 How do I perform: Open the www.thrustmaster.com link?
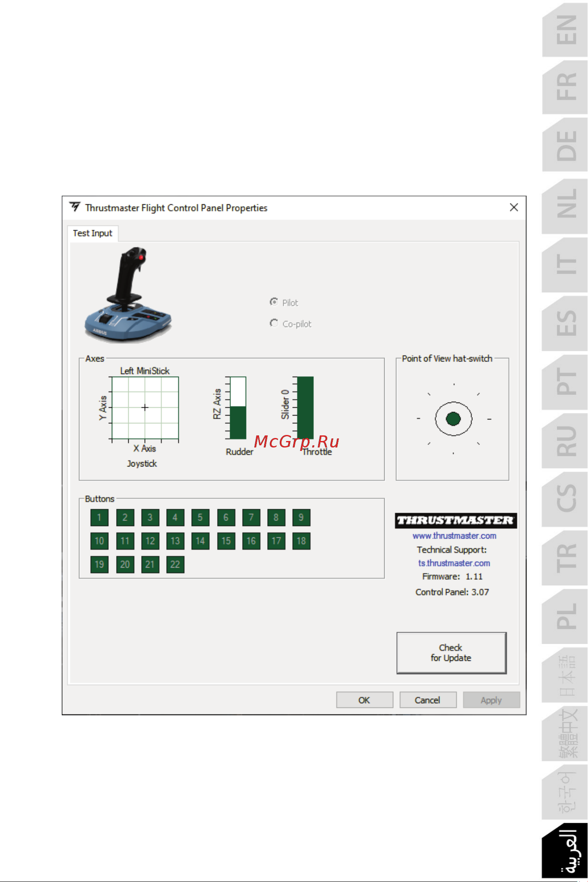454,536
